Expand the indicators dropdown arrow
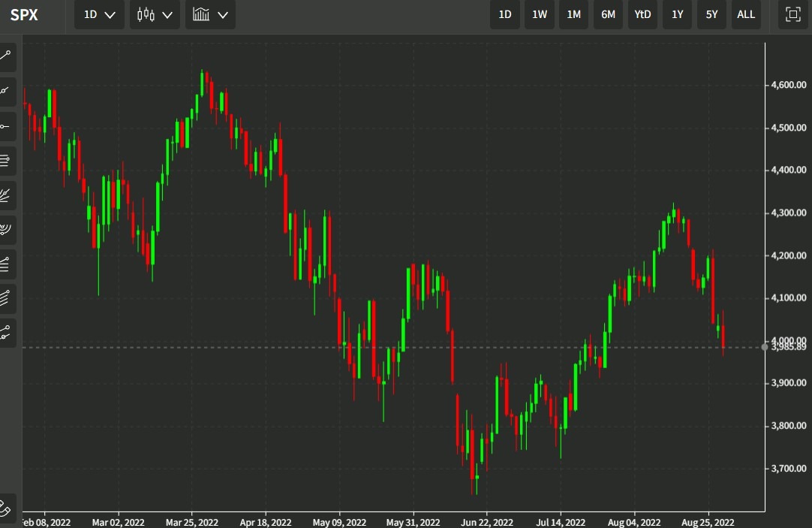 point(223,15)
